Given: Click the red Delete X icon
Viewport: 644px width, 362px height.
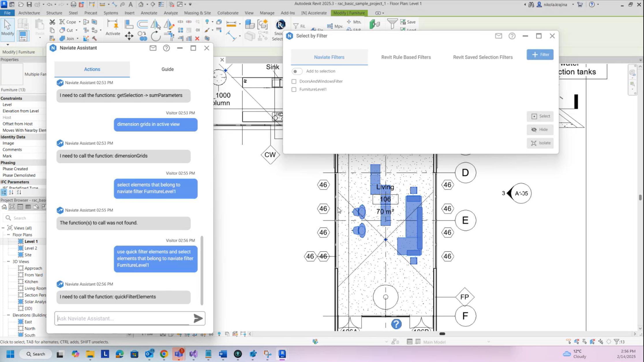Looking at the screenshot, I should [x=197, y=38].
